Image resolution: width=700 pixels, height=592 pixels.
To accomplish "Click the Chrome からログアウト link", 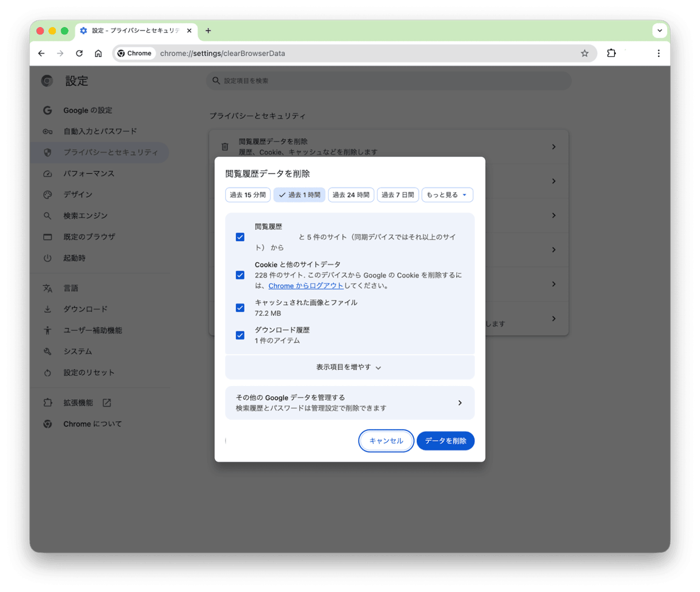I will tap(305, 285).
